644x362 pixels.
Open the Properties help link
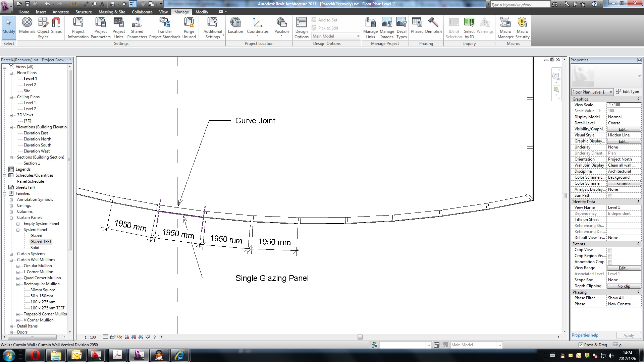585,335
